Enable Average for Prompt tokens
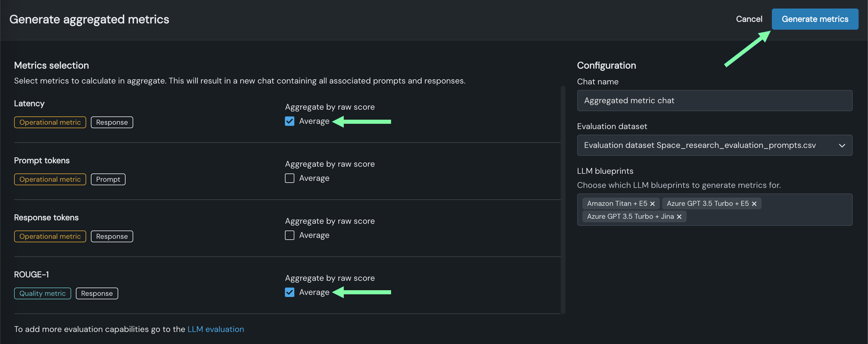Image resolution: width=868 pixels, height=344 pixels. tap(289, 178)
